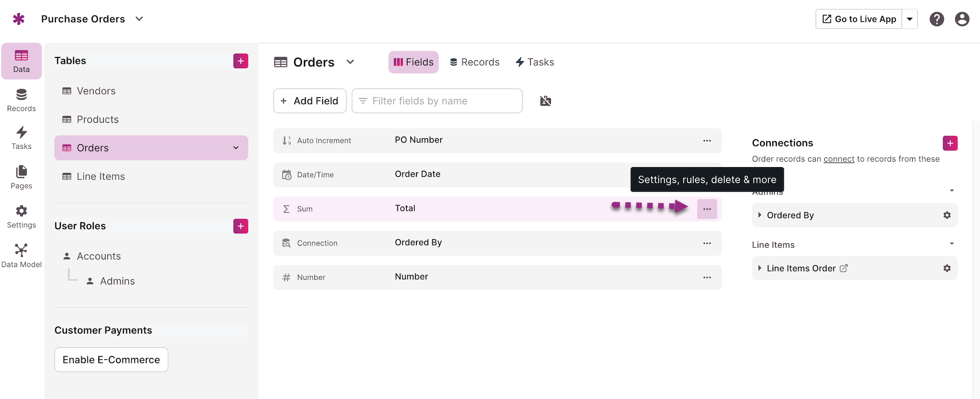Open the Records sidebar section
This screenshot has height=399, width=980.
click(21, 100)
